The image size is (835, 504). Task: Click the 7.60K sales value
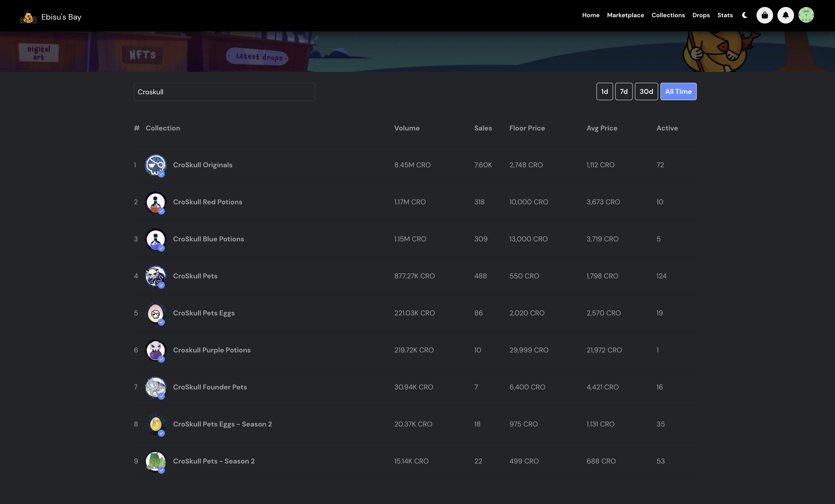tap(483, 165)
